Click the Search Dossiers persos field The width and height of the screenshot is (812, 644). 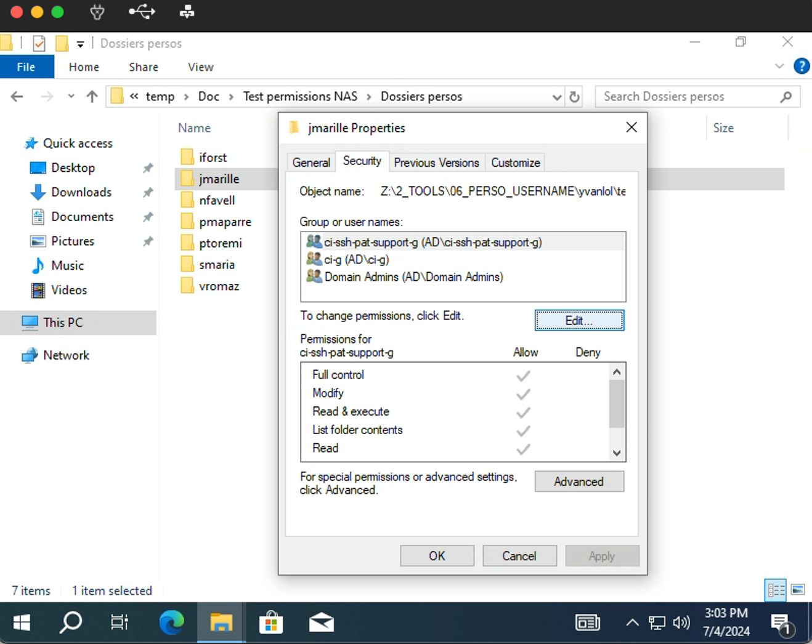690,97
